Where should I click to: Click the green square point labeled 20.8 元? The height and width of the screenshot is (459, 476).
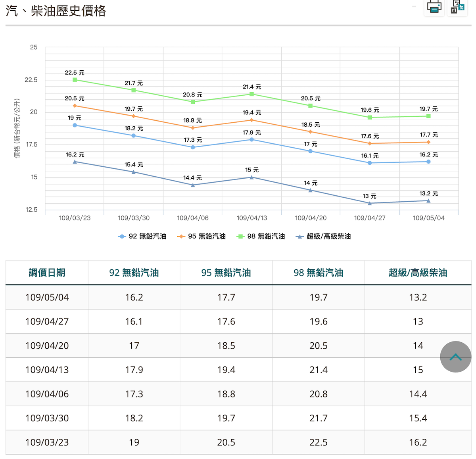(x=193, y=102)
